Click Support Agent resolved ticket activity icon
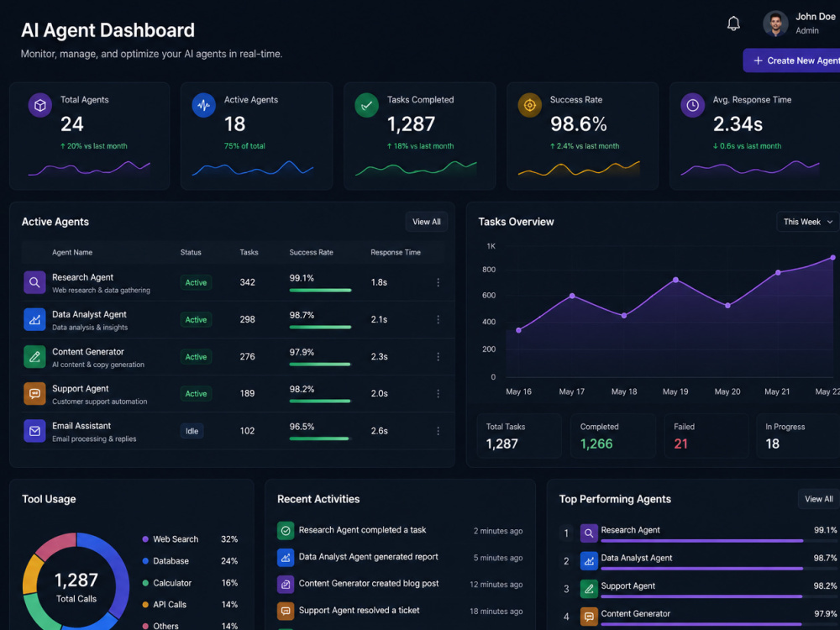The image size is (840, 630). 286,612
